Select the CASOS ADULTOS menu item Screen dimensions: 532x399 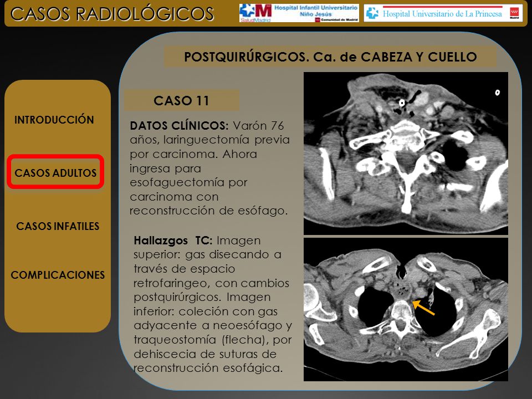click(55, 172)
